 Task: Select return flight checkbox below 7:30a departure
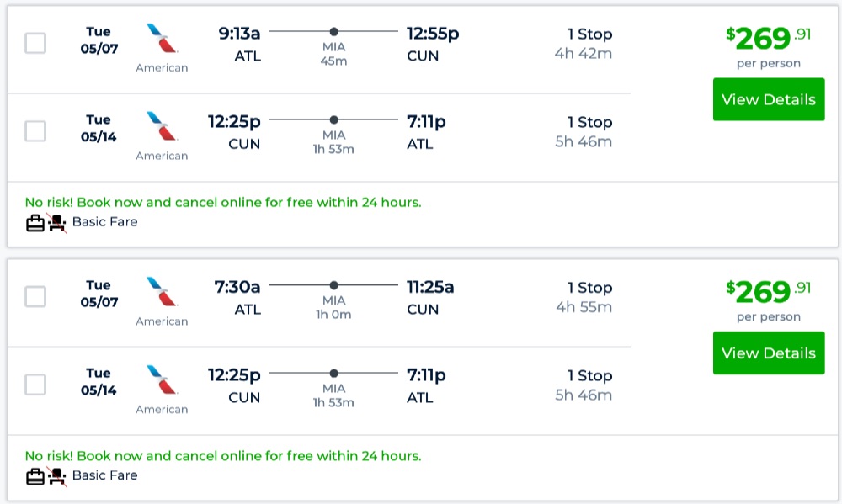tap(35, 385)
